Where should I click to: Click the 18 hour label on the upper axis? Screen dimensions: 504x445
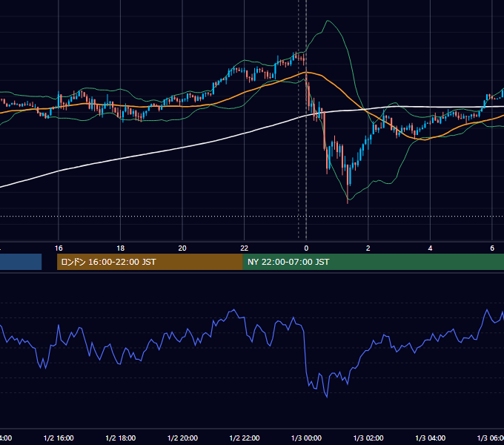click(120, 248)
